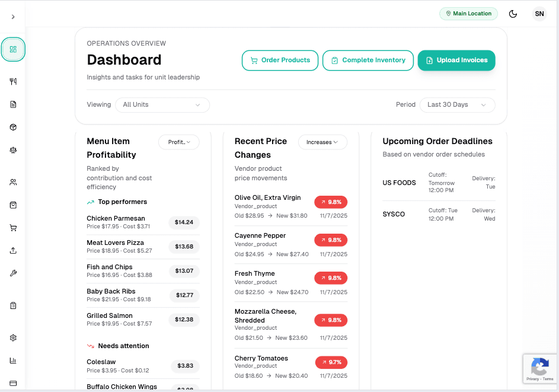Open the SN user avatar menu

coord(539,14)
